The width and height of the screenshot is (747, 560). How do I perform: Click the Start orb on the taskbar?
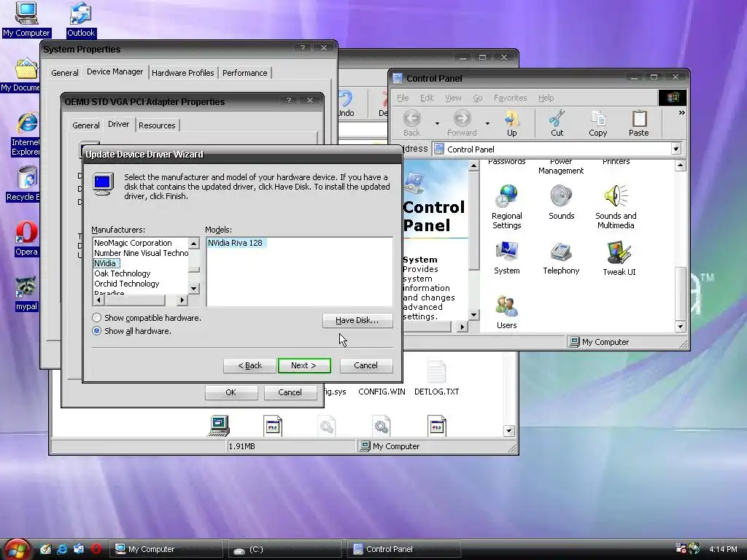click(x=17, y=549)
